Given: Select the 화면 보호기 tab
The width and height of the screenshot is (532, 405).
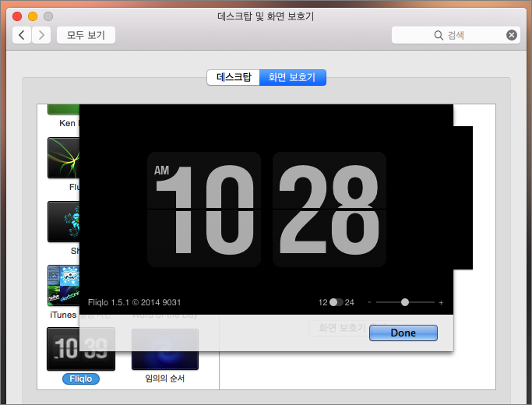Looking at the screenshot, I should [292, 77].
